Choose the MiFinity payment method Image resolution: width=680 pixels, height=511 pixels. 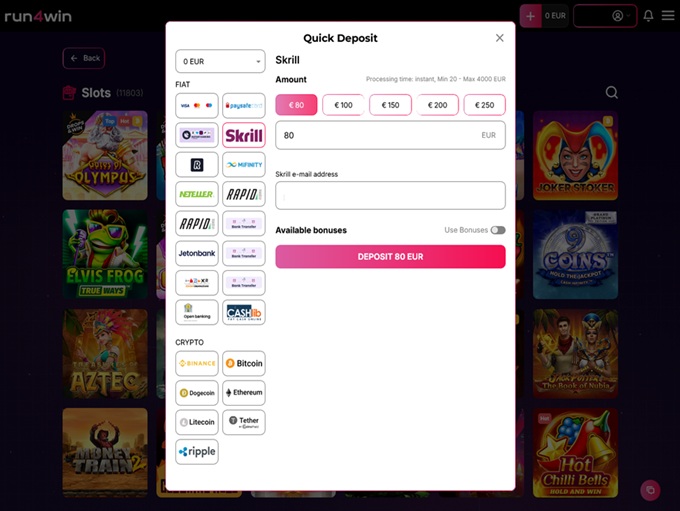click(x=244, y=164)
